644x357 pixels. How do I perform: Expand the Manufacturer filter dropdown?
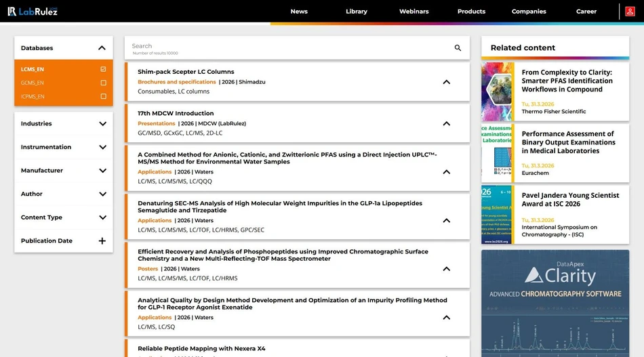point(102,171)
